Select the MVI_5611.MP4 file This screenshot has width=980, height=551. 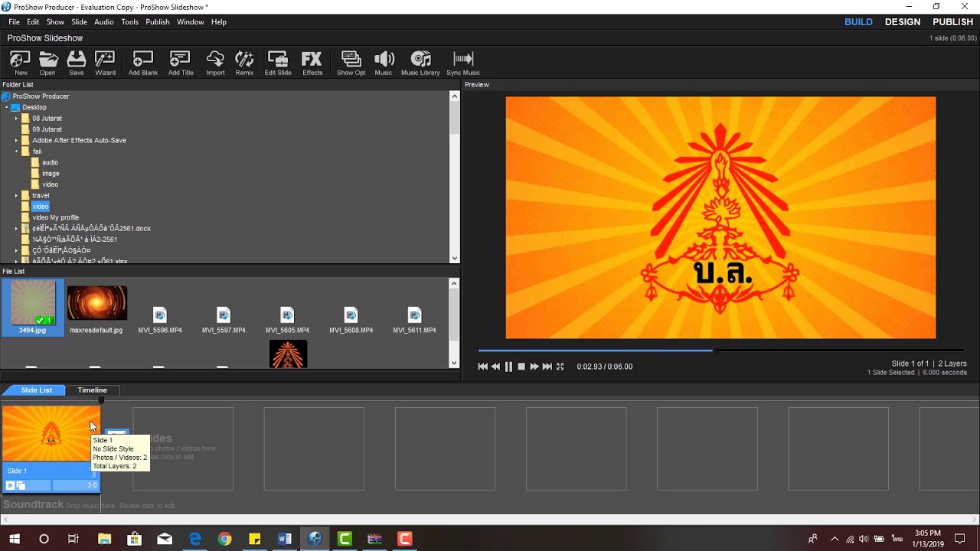(x=414, y=320)
